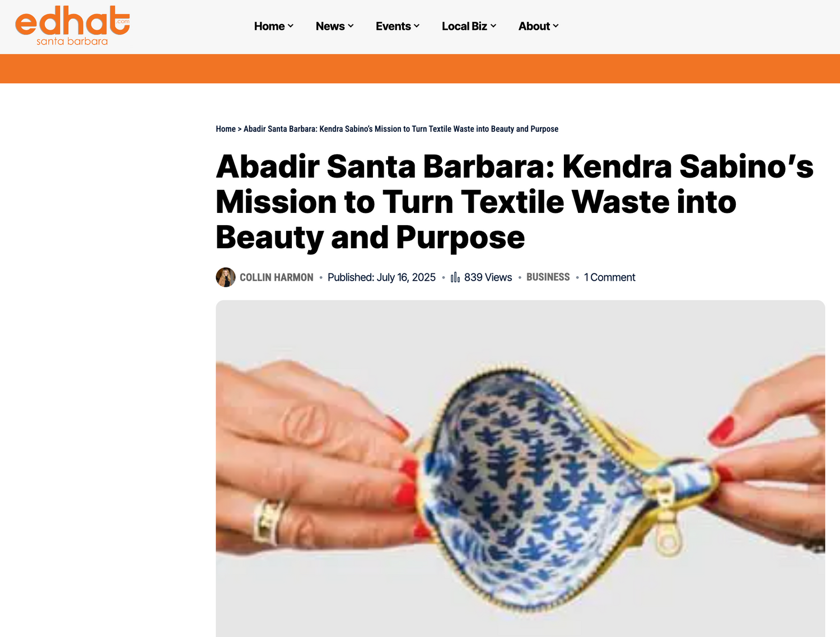Click the bar chart views icon
The width and height of the screenshot is (840, 637).
tap(455, 277)
